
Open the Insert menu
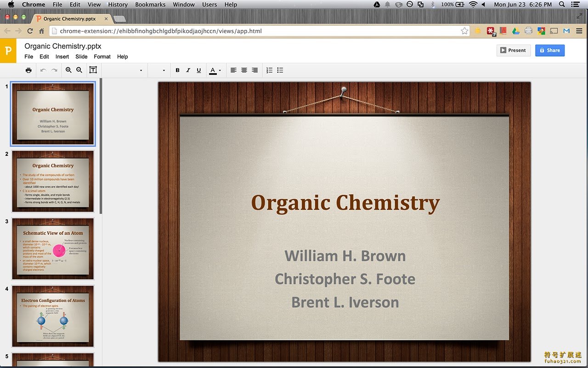pos(62,57)
